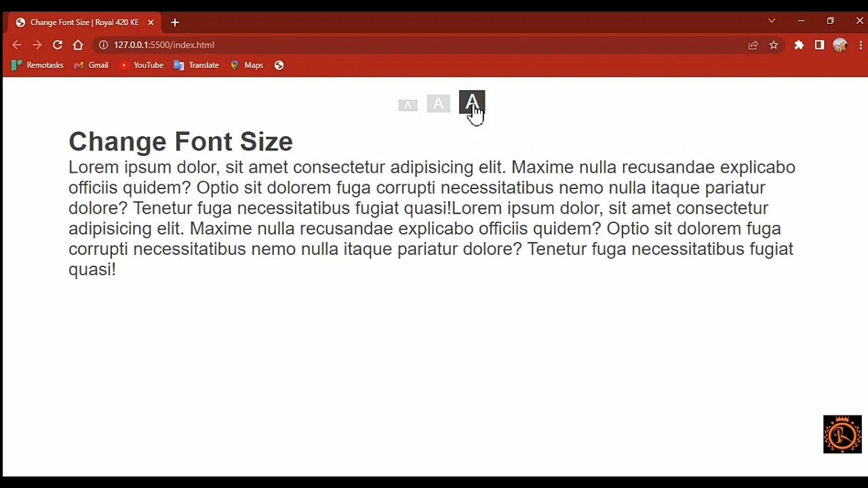Open the Translate bookmark
The image size is (868, 488).
pyautogui.click(x=196, y=65)
